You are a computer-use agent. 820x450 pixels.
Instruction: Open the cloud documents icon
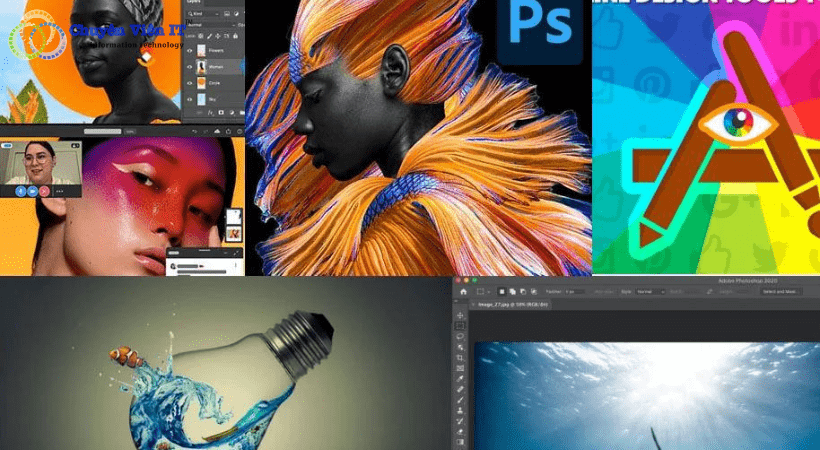tap(217, 131)
